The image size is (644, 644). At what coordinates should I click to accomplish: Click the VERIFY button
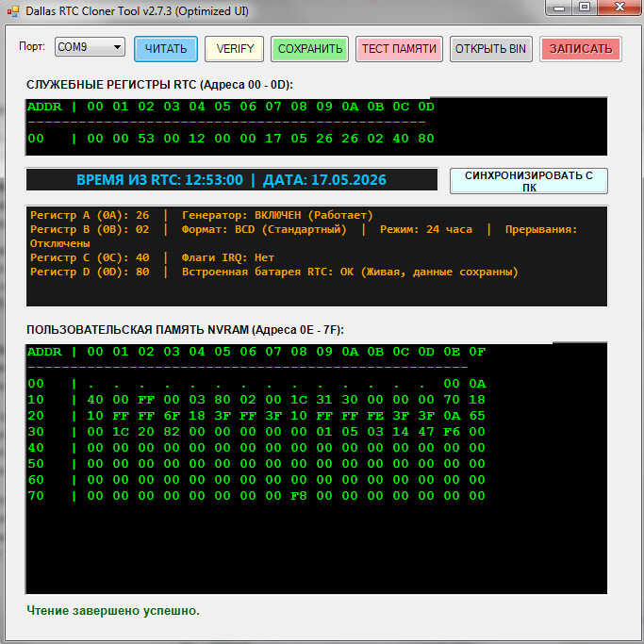pyautogui.click(x=235, y=49)
